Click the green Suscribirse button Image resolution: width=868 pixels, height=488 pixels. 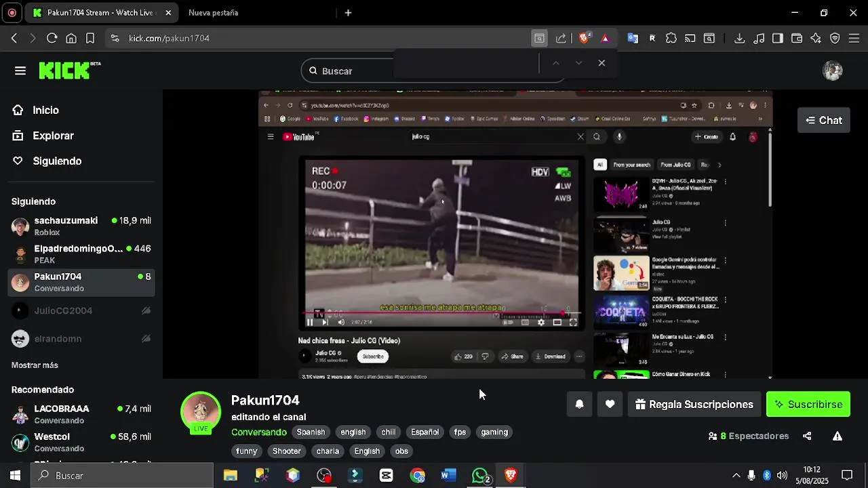[x=808, y=405]
